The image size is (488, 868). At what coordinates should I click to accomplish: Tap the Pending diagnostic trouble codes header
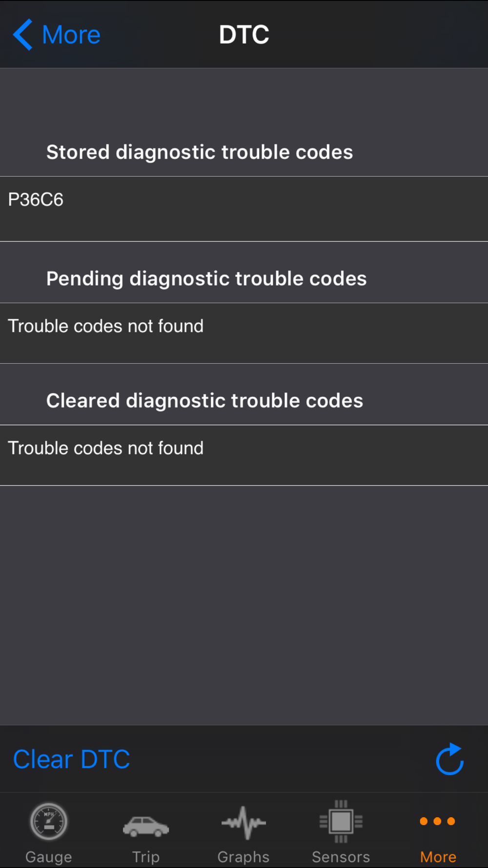[x=206, y=279]
